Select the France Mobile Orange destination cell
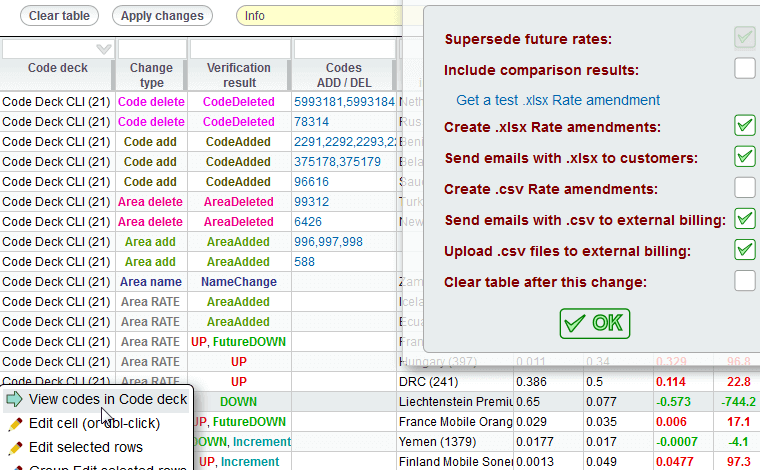The height and width of the screenshot is (470, 760). point(455,422)
